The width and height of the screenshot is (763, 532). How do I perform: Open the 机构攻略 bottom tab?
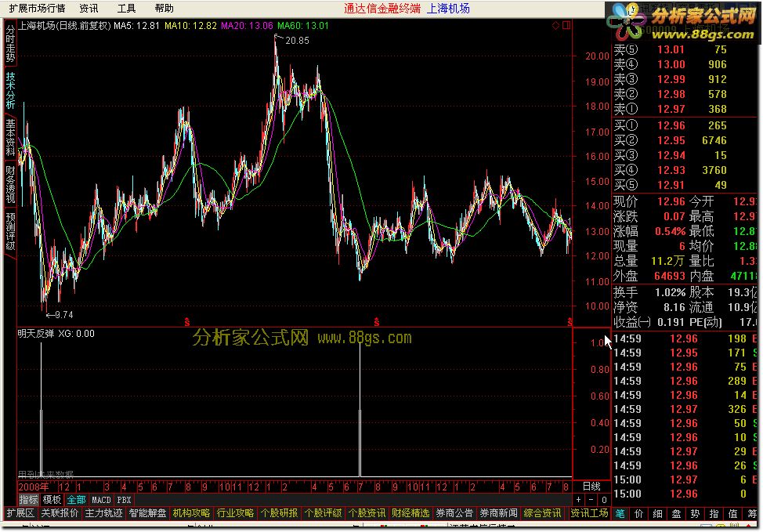(x=191, y=513)
